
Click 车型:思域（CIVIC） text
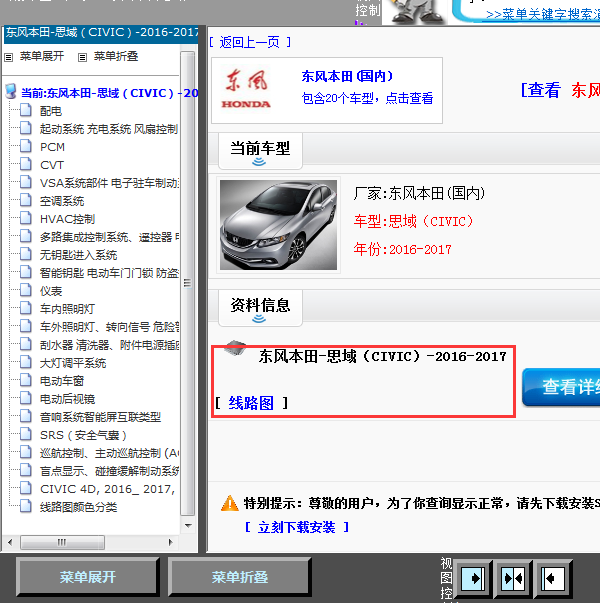click(x=413, y=222)
